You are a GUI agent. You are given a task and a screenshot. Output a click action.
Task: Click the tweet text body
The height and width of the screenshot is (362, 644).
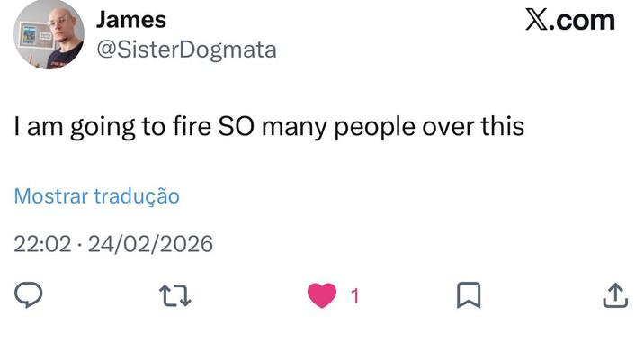pos(268,127)
